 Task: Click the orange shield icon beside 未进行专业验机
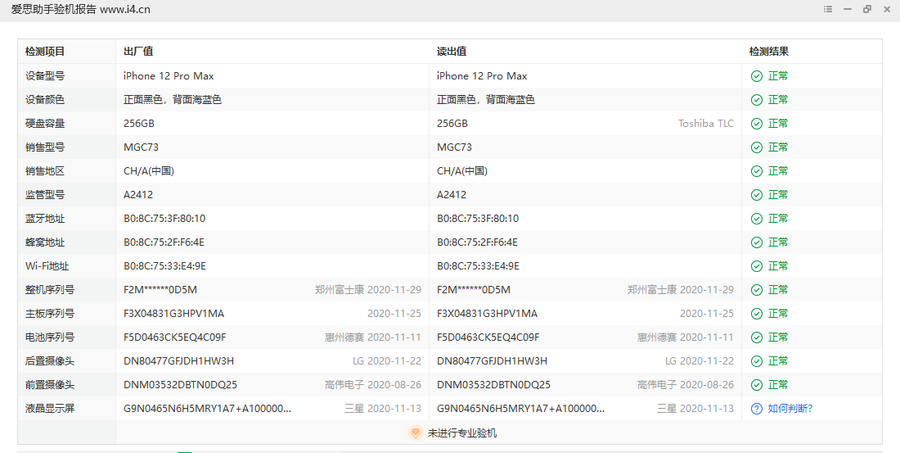point(414,433)
